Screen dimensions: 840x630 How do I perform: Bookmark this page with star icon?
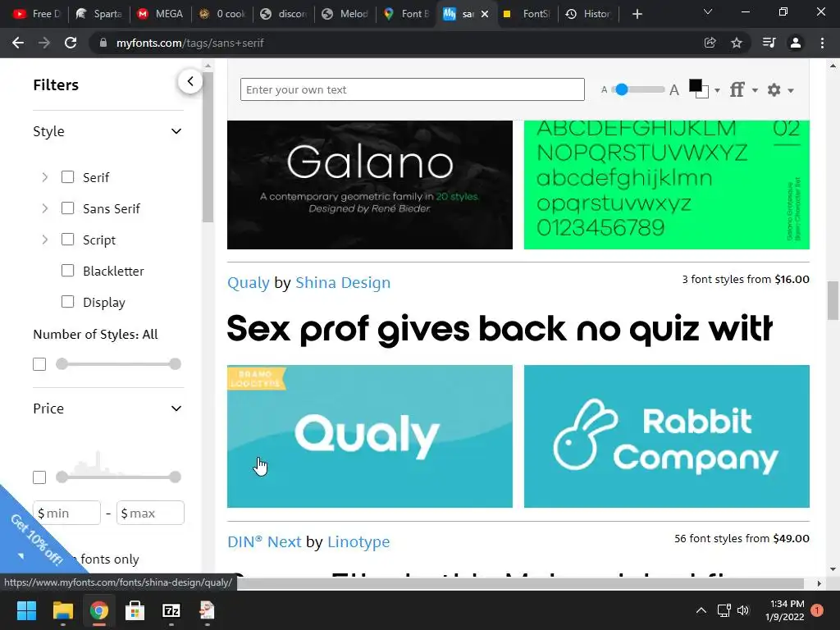(737, 43)
